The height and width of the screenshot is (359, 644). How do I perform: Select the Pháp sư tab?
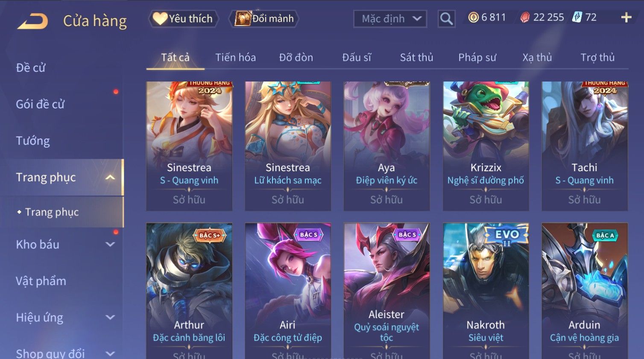[477, 57]
